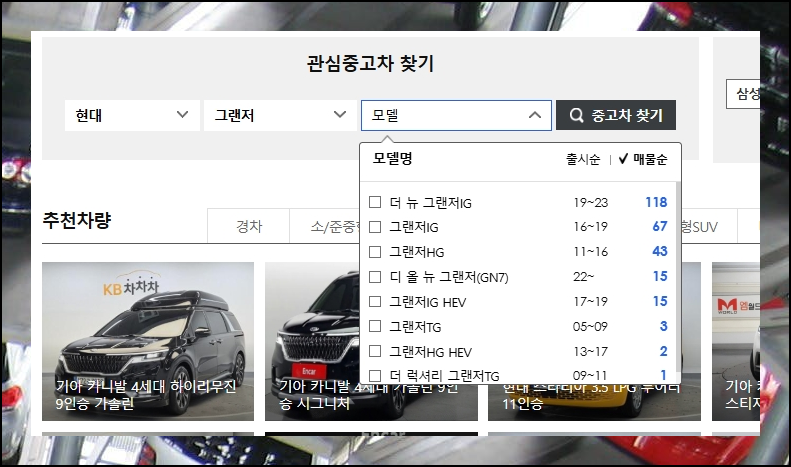The image size is (791, 467).
Task: Select the 형SUV tab
Action: [x=709, y=226]
